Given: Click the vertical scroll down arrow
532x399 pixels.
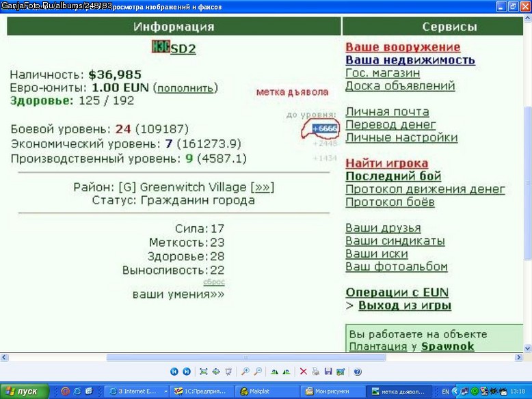Looking at the screenshot, I should coord(528,348).
